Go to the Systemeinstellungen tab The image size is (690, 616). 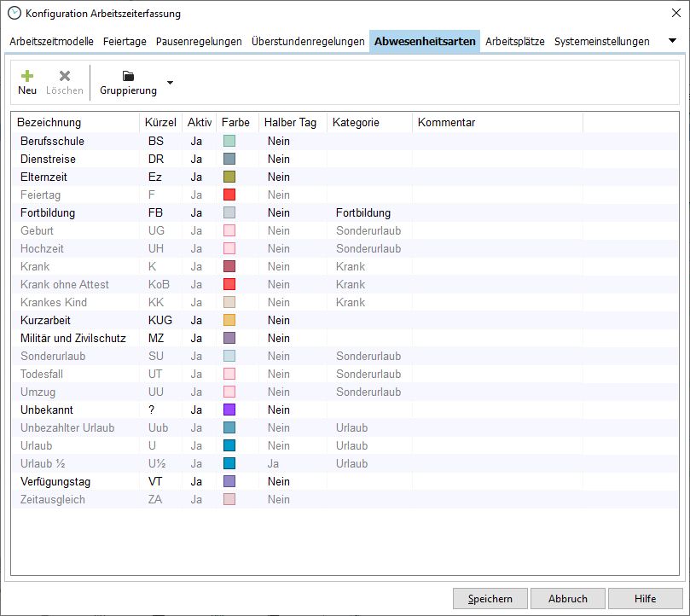tap(601, 41)
